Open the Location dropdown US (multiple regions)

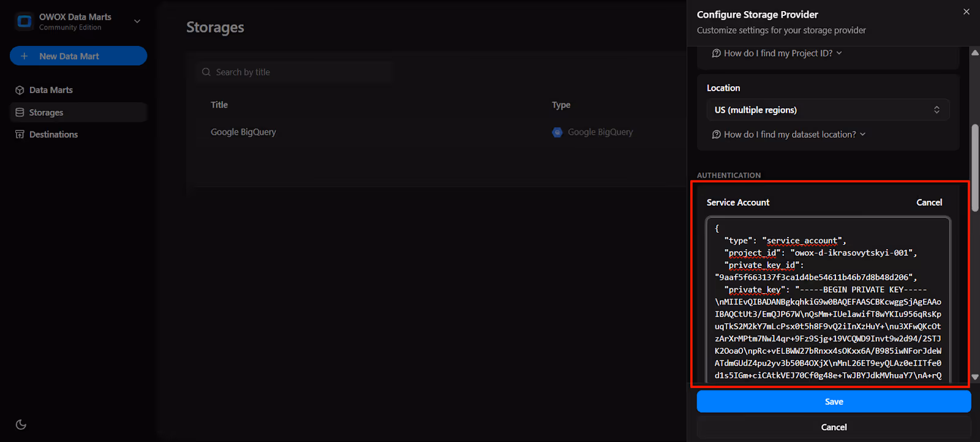tap(828, 110)
